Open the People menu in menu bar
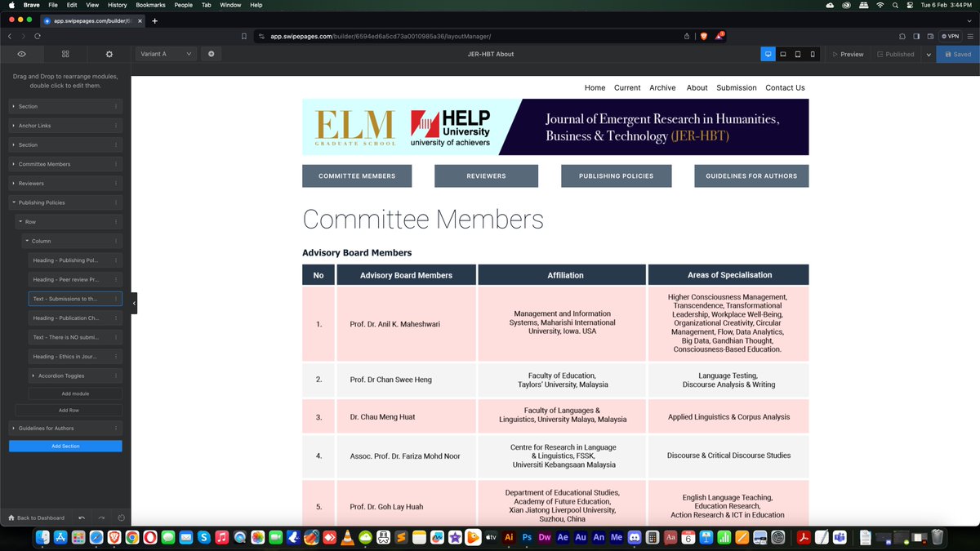The image size is (980, 551). [184, 5]
